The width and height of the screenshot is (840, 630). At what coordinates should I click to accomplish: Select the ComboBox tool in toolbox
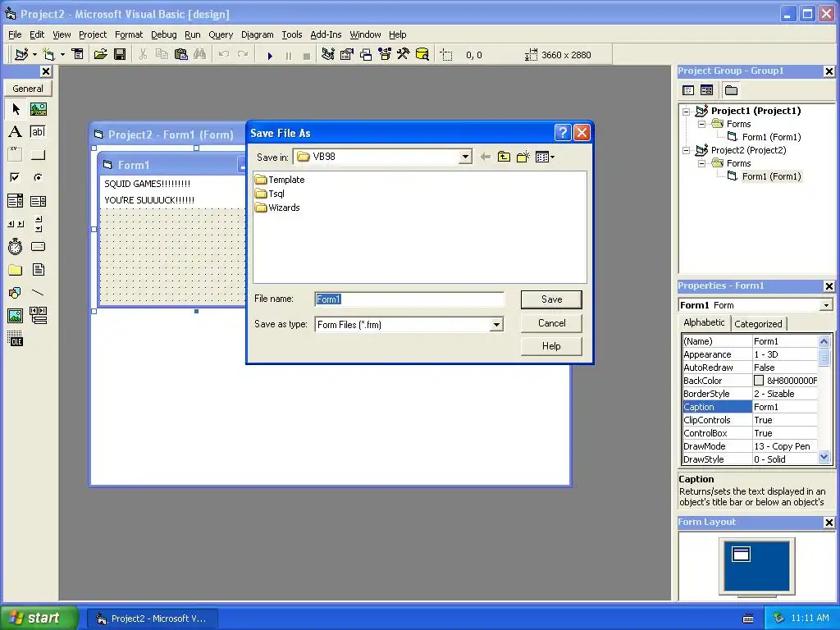click(x=16, y=201)
